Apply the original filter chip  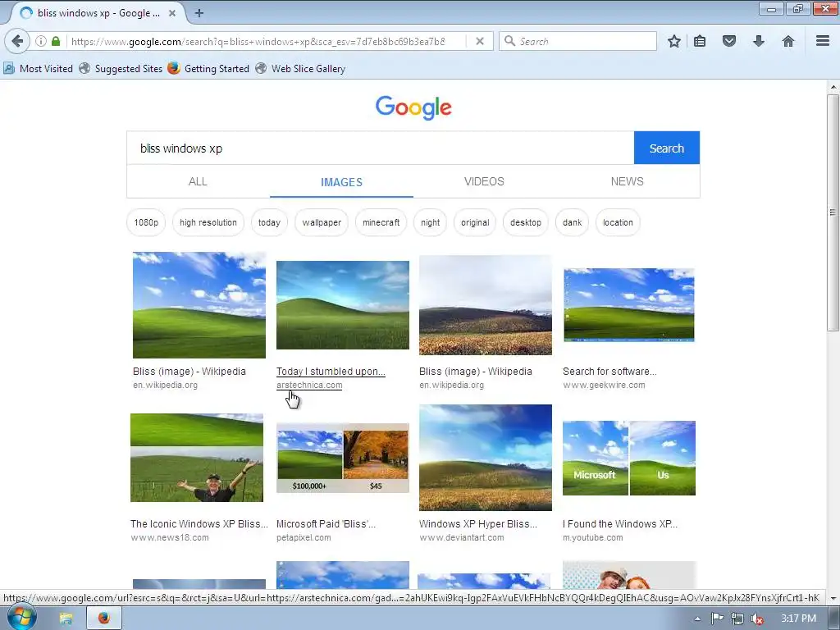475,222
